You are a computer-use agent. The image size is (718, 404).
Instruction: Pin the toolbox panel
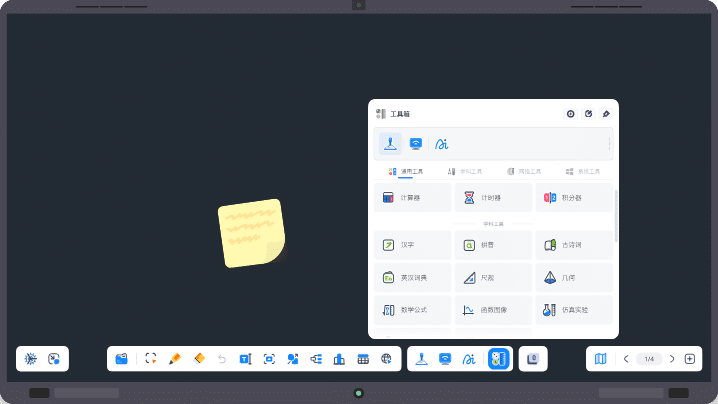[605, 114]
